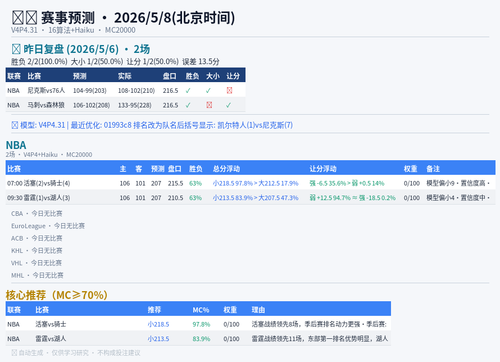Click the 备注 column header
This screenshot has height=362, width=500.
coord(433,169)
